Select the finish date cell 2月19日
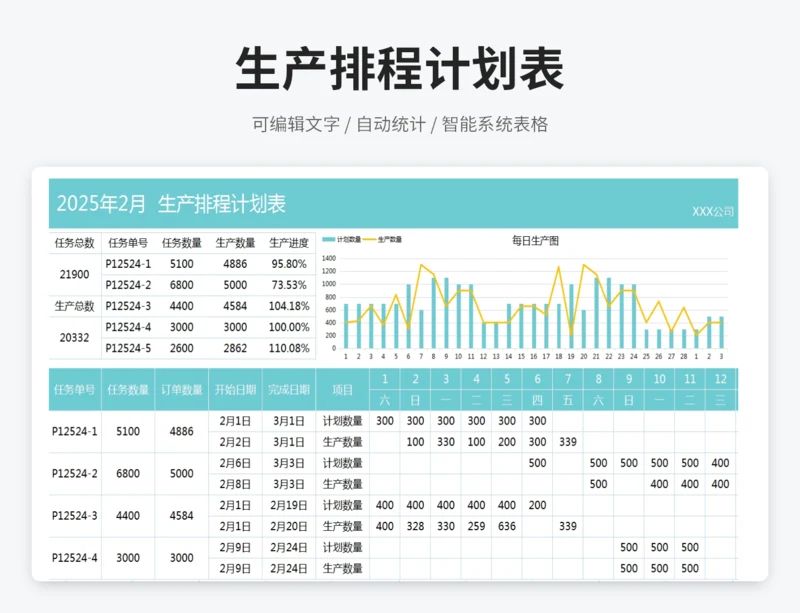 click(x=289, y=505)
